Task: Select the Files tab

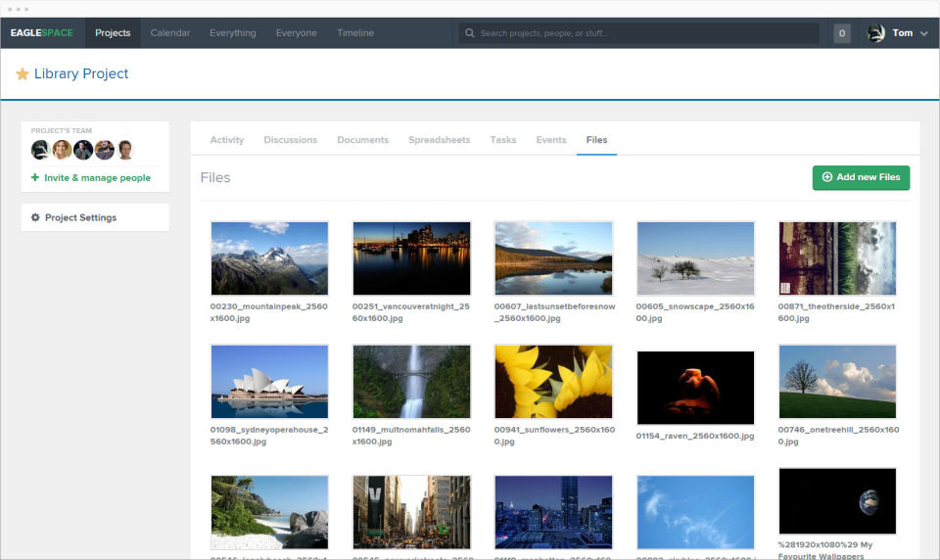Action: click(x=596, y=140)
